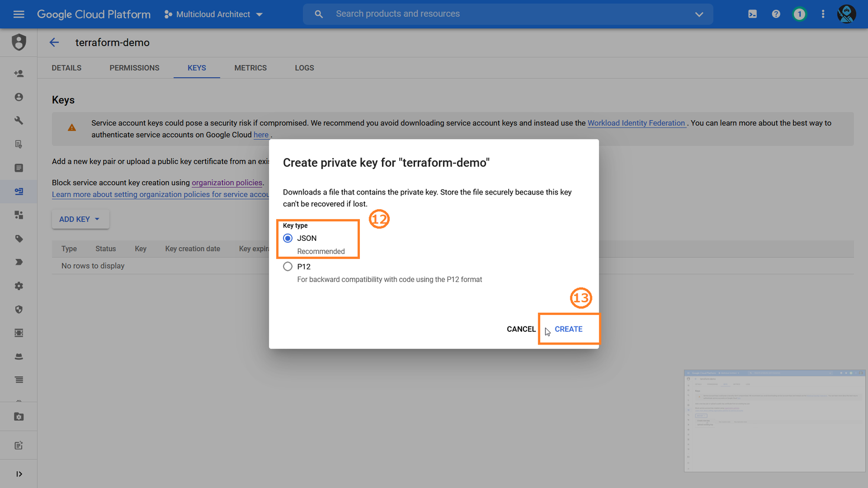Viewport: 868px width, 488px height.
Task: Select the P12 key type radio
Action: (x=288, y=267)
